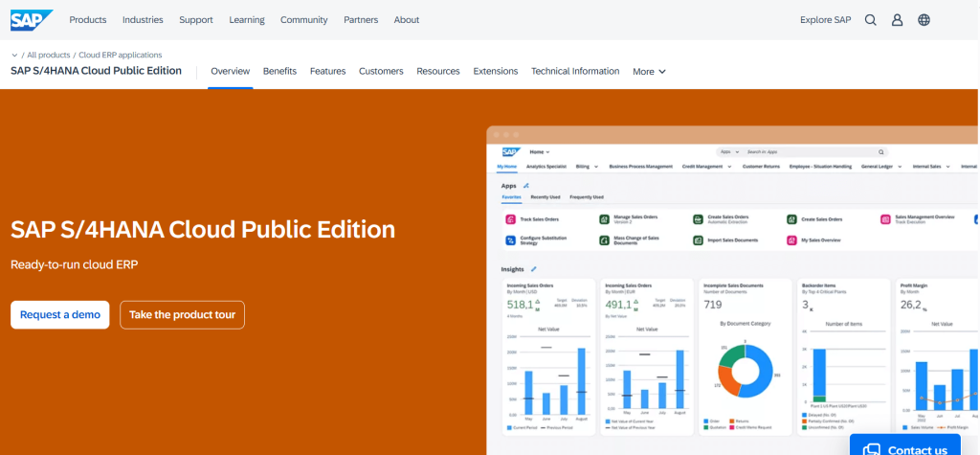
Task: Click the green Quotation legend swatch
Action: coord(706,427)
